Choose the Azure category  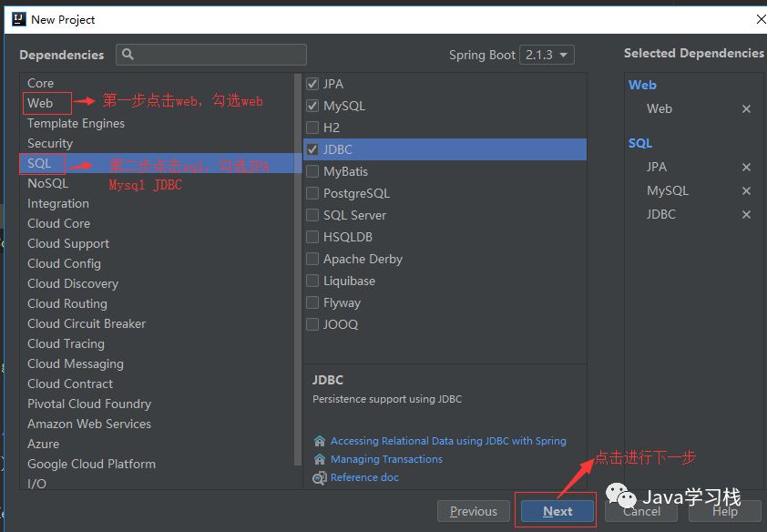[43, 444]
